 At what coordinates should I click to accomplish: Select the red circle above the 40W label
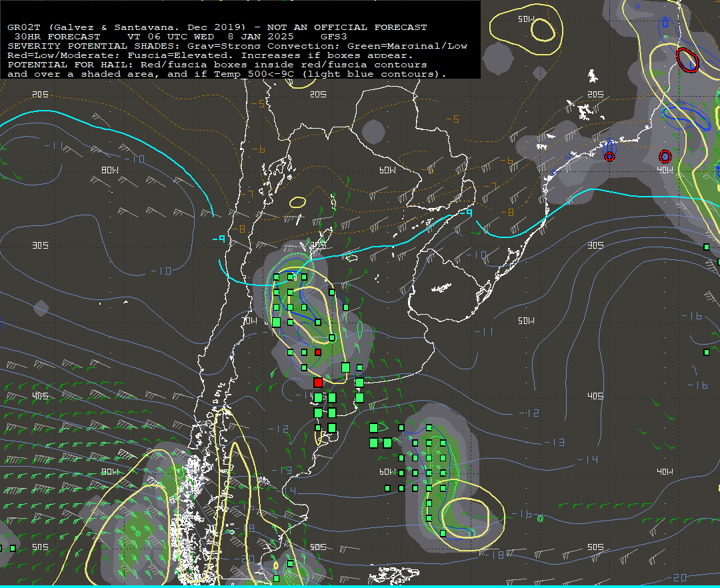coord(665,157)
